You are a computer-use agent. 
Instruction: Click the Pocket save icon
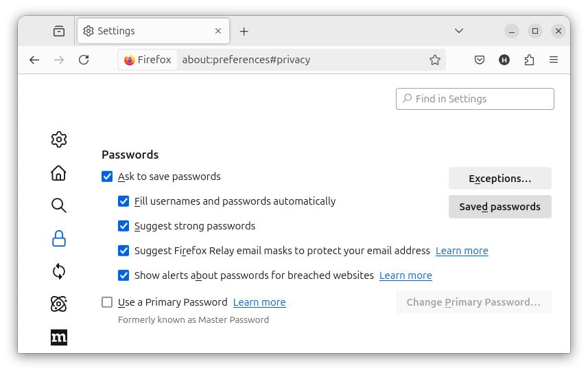coord(480,60)
